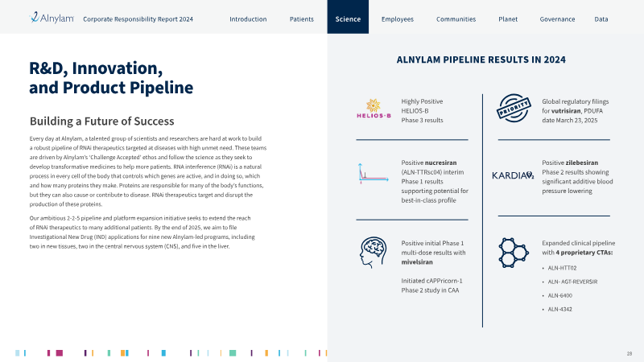Click 'Initiated cAPPricorn-1 Phase 2 study in CAA'

[431, 286]
